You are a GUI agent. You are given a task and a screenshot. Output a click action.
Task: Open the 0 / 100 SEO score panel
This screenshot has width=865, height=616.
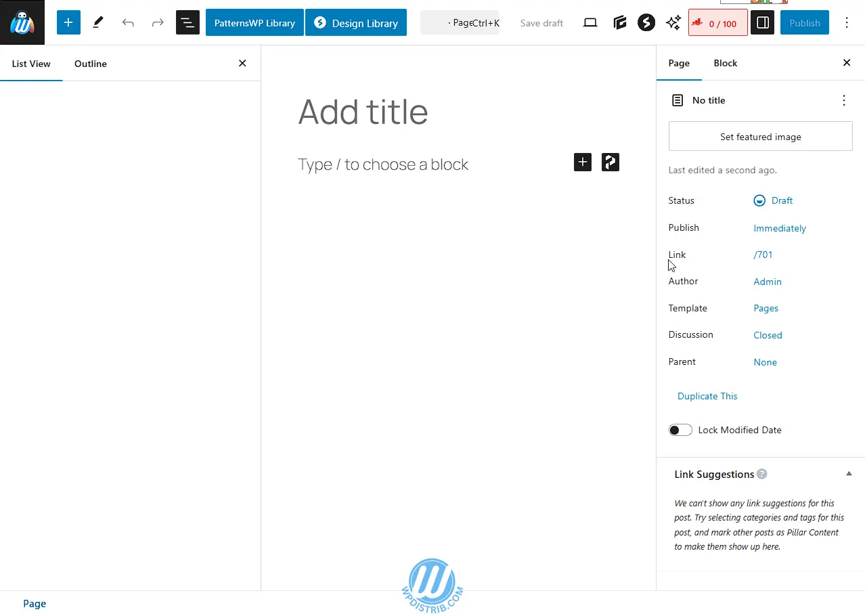718,23
